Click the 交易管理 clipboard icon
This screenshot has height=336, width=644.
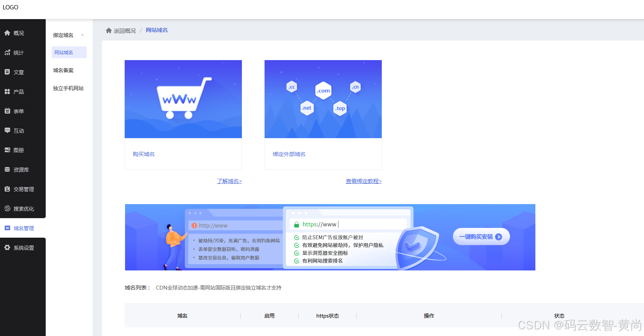7,189
